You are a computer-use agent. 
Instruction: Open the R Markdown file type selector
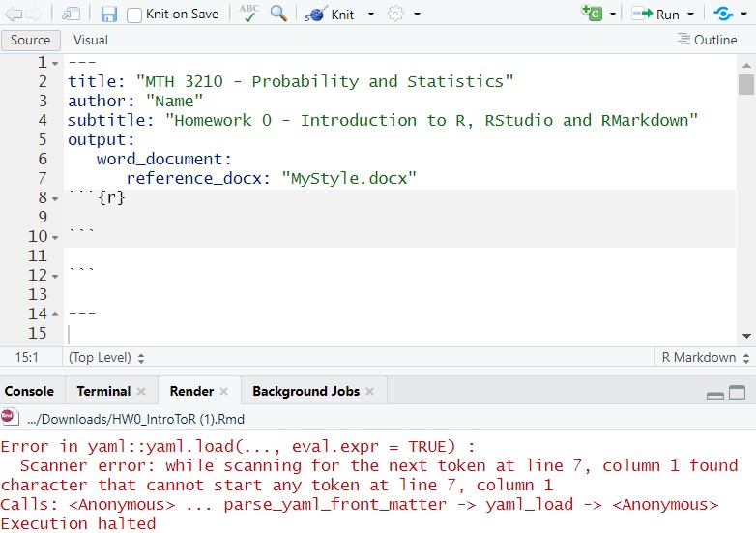pos(706,357)
